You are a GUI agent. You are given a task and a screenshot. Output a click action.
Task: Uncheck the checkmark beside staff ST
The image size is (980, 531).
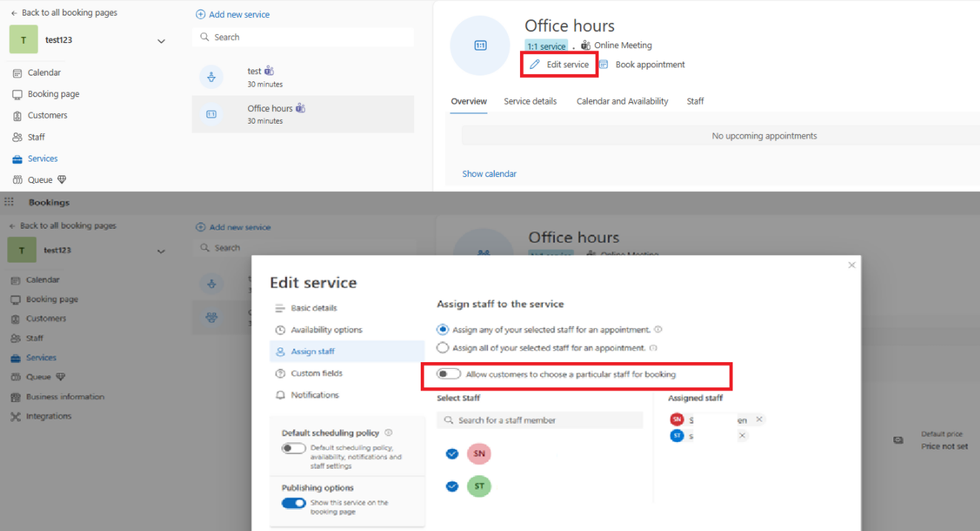coord(452,486)
